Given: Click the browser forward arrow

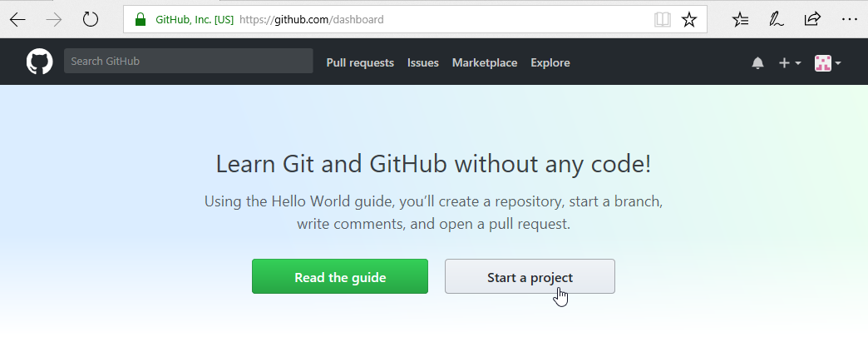Looking at the screenshot, I should pos(54,20).
